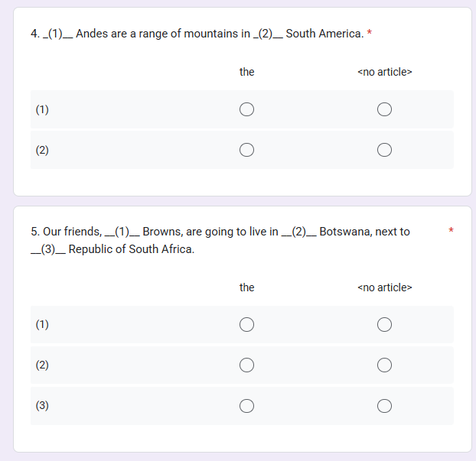Click the (3) row label in question 5

[42, 405]
